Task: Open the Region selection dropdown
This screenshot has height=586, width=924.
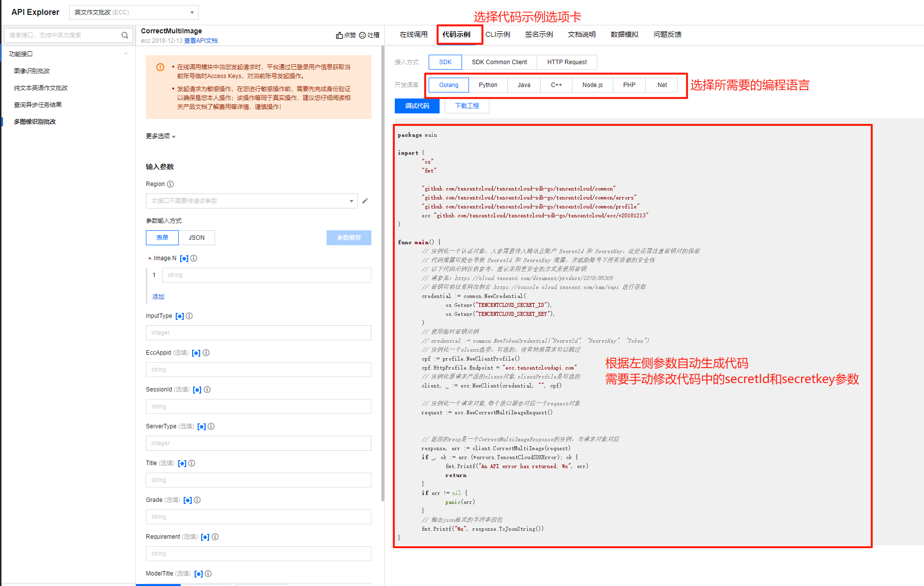Action: point(252,201)
